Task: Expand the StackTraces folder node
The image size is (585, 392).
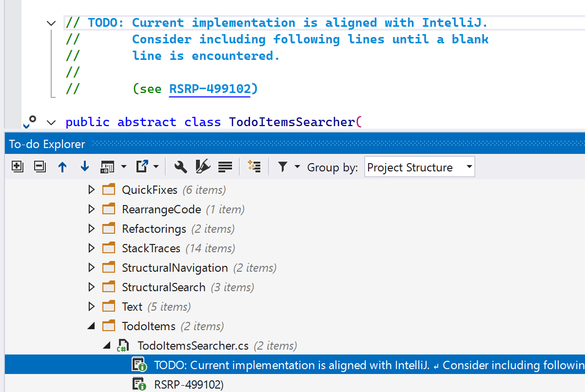Action: coord(91,248)
